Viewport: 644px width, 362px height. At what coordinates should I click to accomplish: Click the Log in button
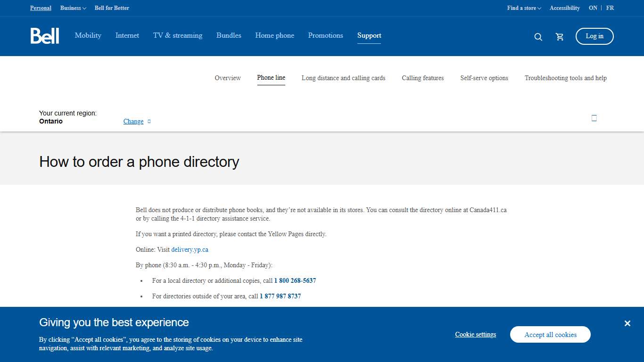594,36
